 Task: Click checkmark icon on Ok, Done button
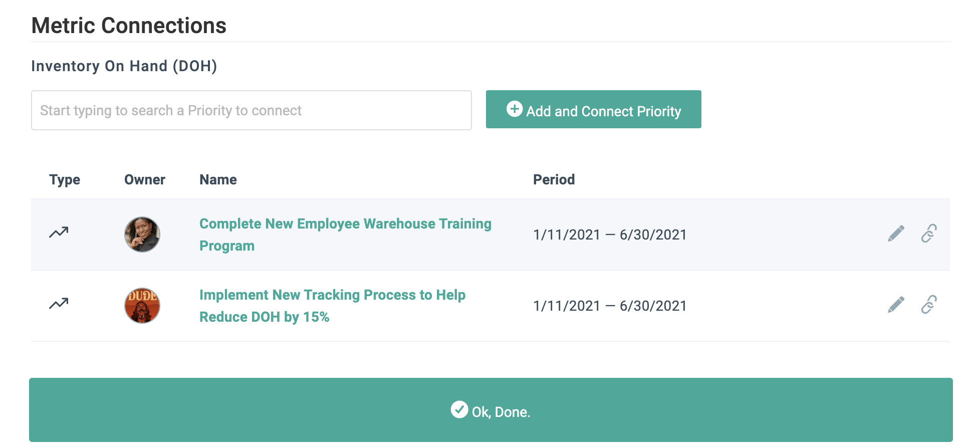pyautogui.click(x=459, y=409)
